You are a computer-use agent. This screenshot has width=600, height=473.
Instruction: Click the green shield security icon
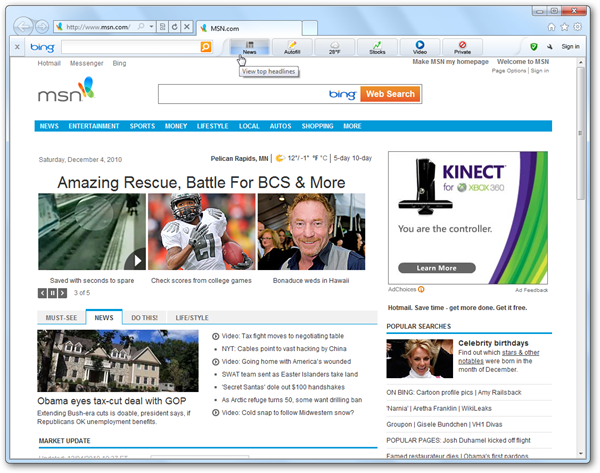pos(535,47)
